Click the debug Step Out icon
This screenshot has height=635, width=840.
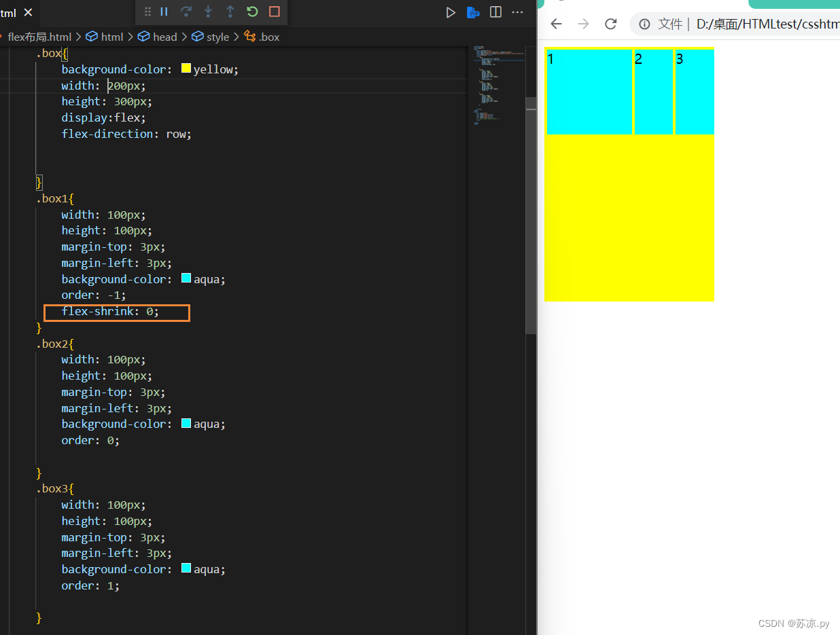pos(230,12)
